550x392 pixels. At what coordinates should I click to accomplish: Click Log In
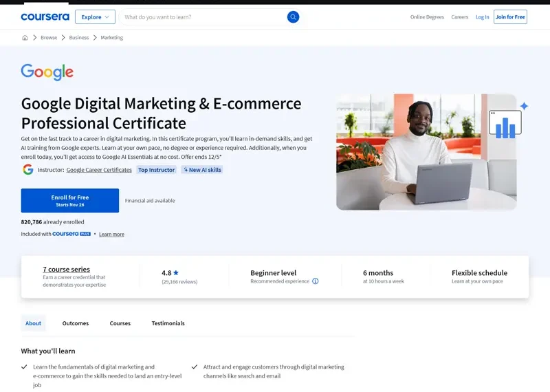(x=482, y=17)
